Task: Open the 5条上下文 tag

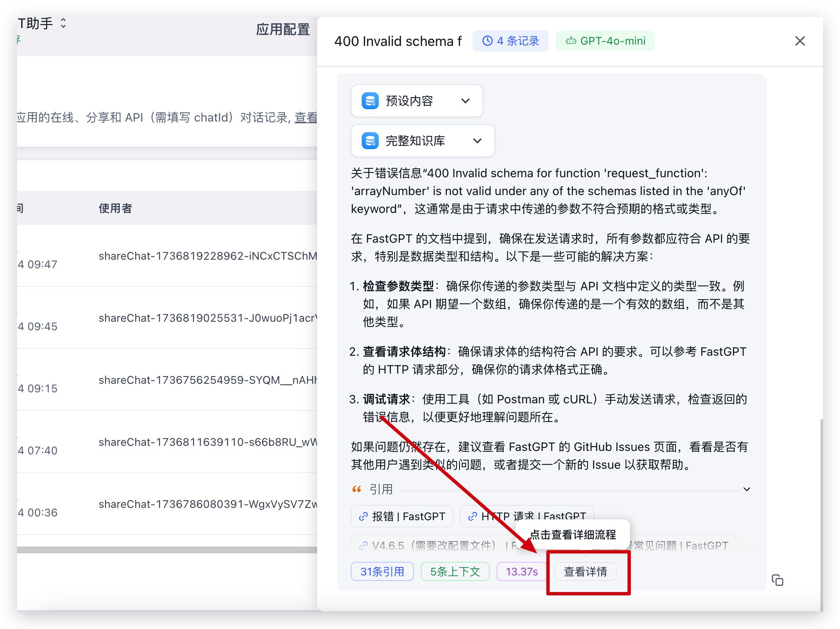Action: (x=455, y=572)
